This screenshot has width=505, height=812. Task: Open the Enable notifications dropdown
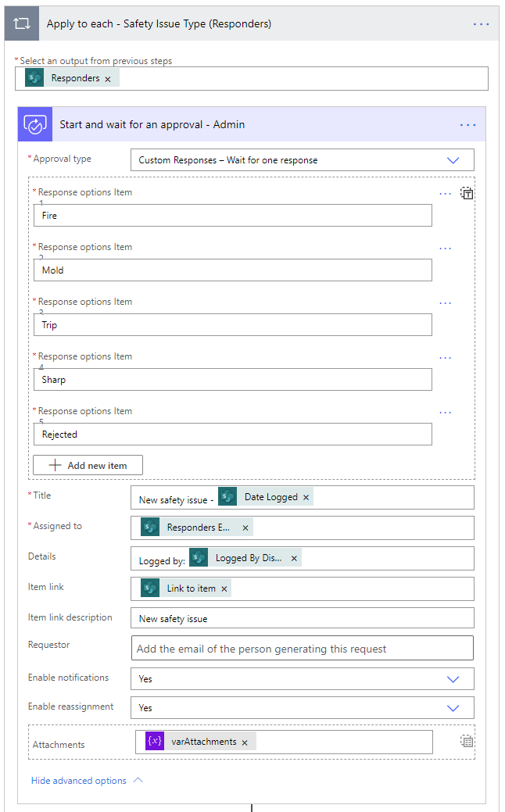click(453, 678)
